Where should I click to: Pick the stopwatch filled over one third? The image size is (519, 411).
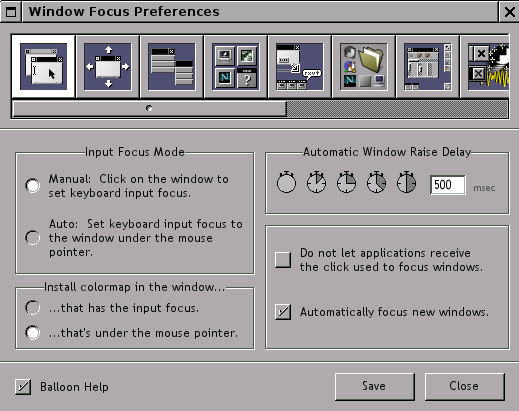point(376,182)
